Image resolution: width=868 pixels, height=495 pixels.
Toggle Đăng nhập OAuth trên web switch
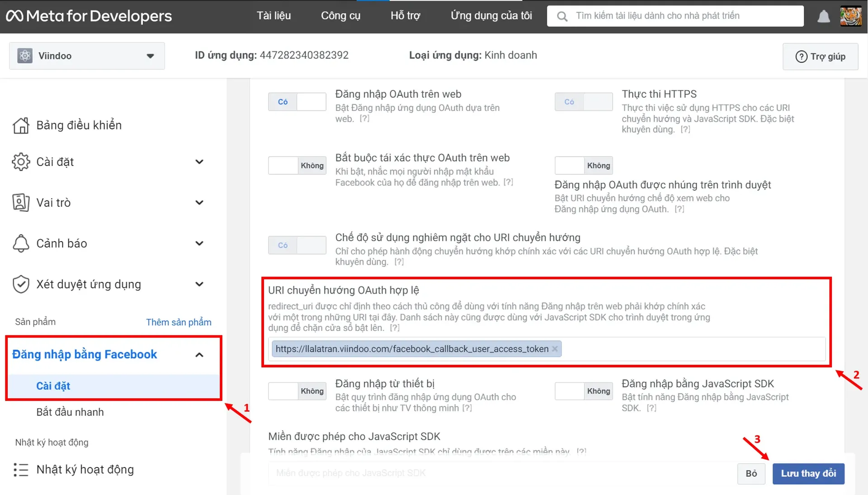(297, 102)
